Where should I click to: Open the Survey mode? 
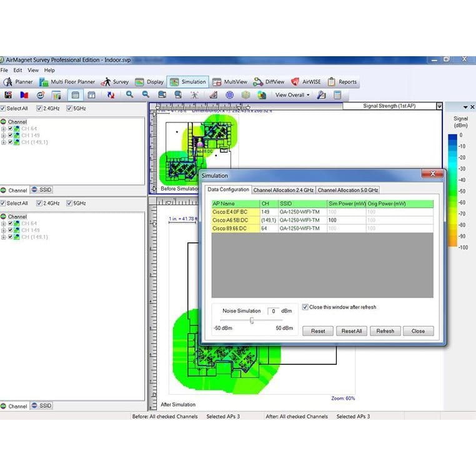115,82
